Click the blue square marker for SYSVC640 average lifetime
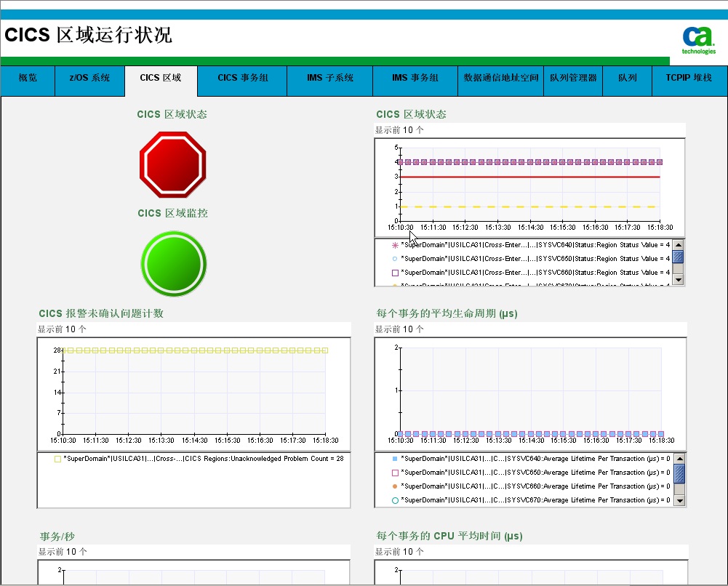This screenshot has height=586, width=728. tap(395, 459)
